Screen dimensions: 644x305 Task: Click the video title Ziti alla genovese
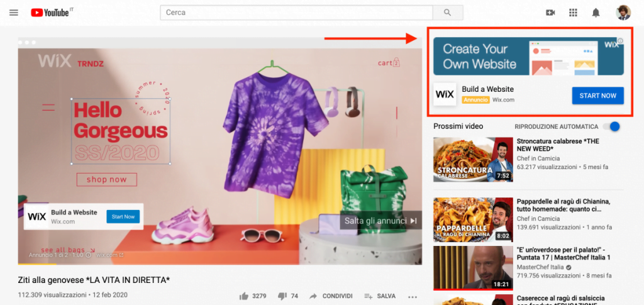[x=94, y=280]
